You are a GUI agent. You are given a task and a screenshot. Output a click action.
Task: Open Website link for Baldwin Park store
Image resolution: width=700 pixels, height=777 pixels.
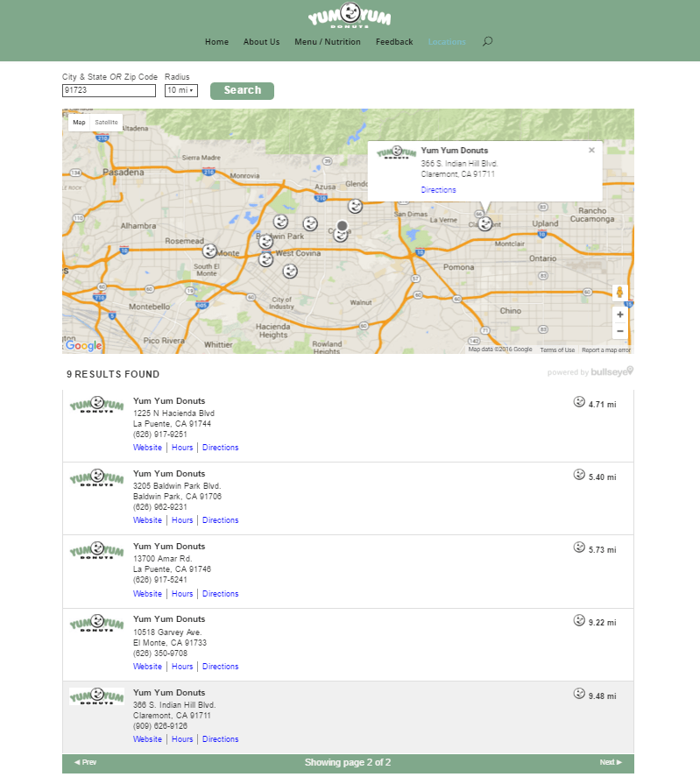147,520
